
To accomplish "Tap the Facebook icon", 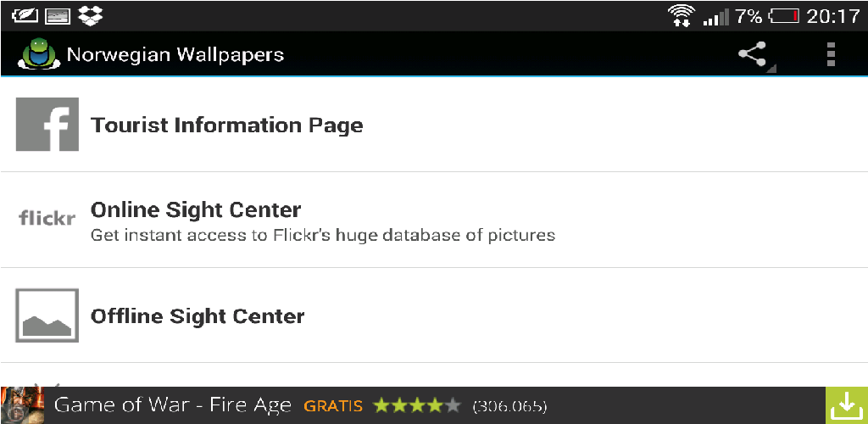I will tap(47, 125).
